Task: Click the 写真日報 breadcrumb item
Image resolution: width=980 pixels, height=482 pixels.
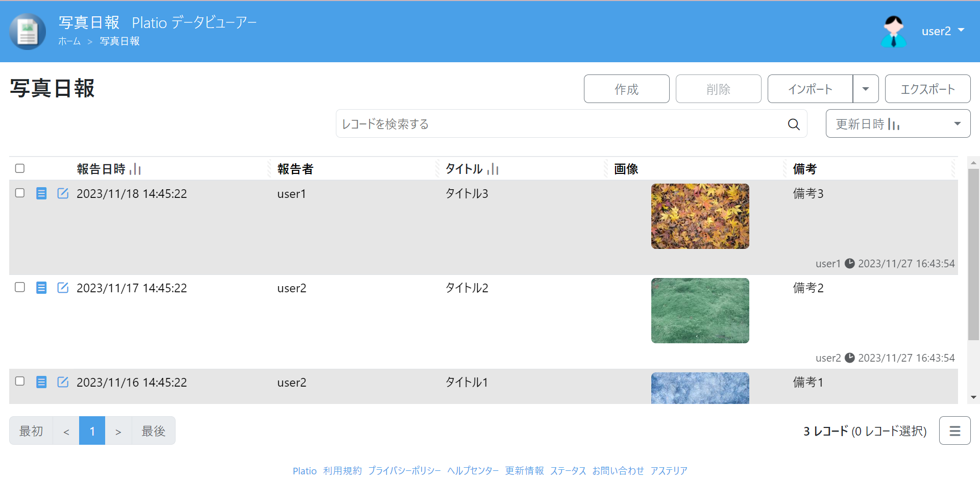Action: 119,41
